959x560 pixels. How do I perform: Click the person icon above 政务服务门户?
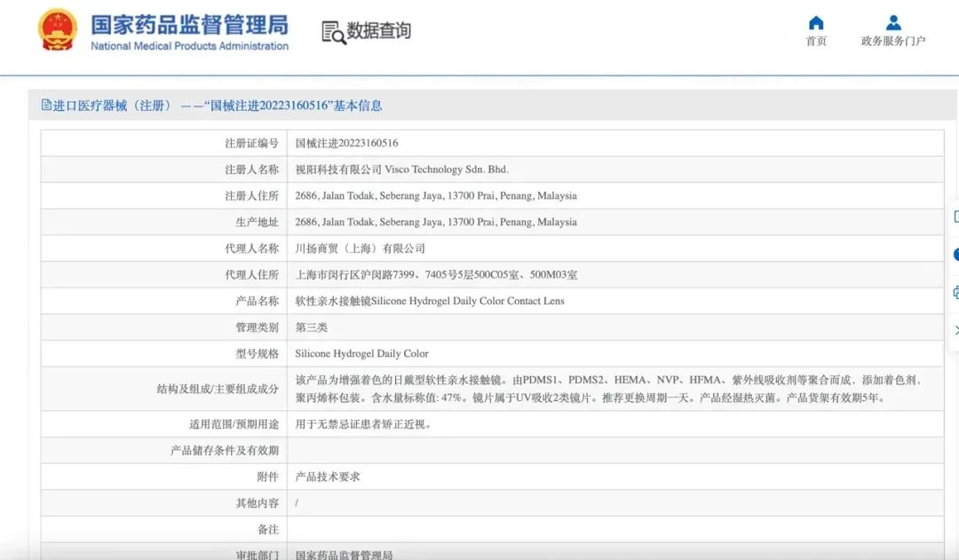[892, 22]
